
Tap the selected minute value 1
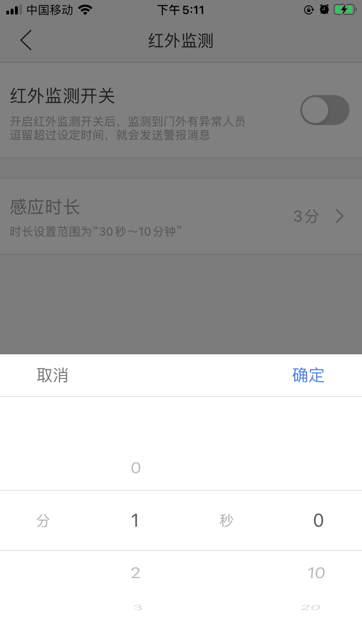[135, 520]
